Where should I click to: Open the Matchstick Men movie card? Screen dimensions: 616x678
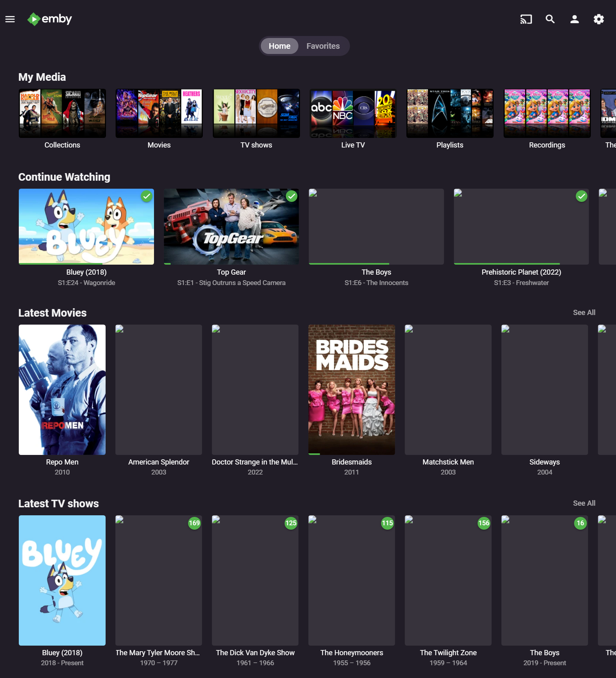point(448,390)
